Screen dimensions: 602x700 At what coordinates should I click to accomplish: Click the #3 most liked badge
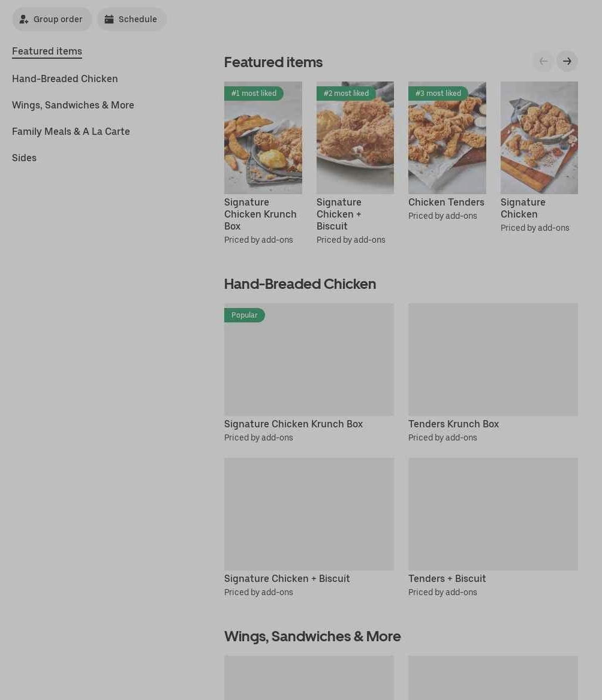[438, 93]
